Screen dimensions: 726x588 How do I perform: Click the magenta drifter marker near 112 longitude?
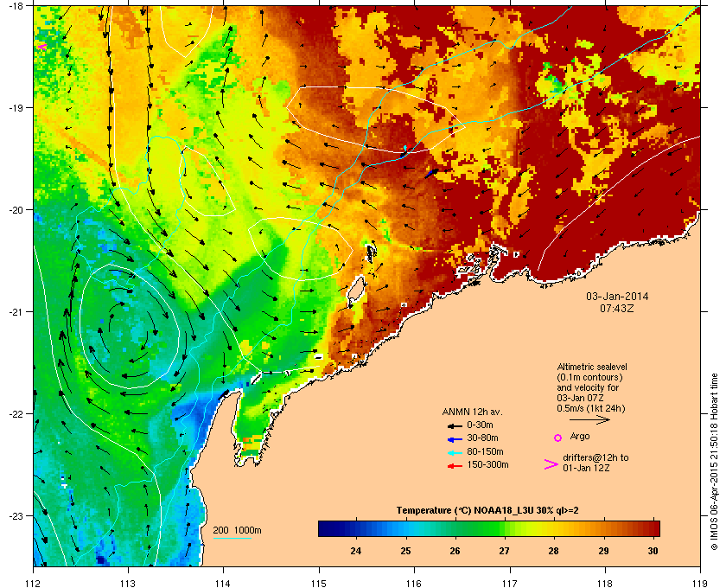pos(42,47)
